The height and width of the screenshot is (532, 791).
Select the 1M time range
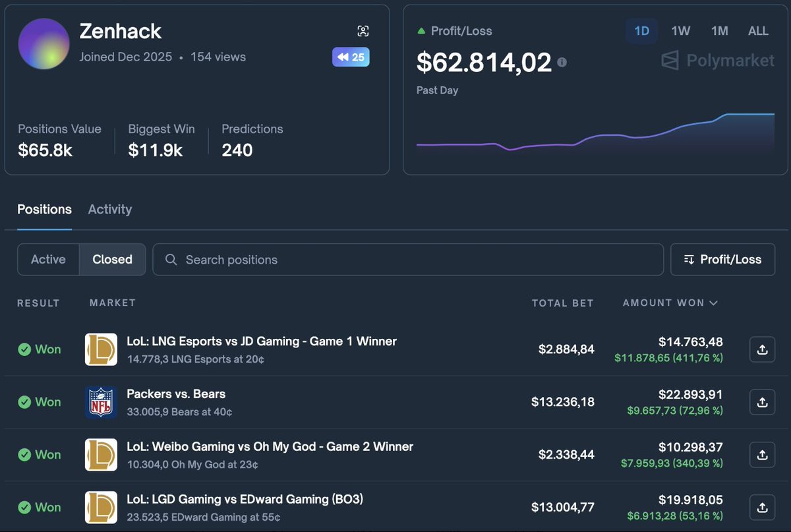pos(719,31)
